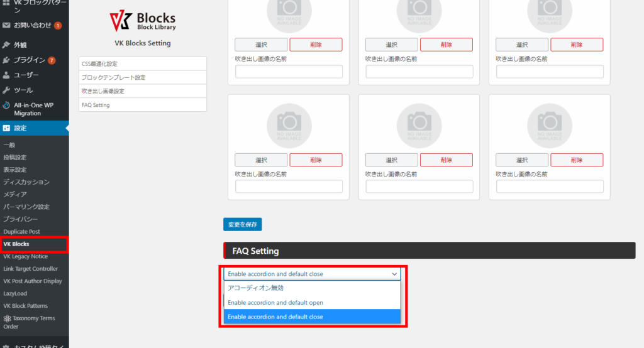This screenshot has width=644, height=348.
Task: Focus name field in top-middle card
Action: click(x=419, y=72)
